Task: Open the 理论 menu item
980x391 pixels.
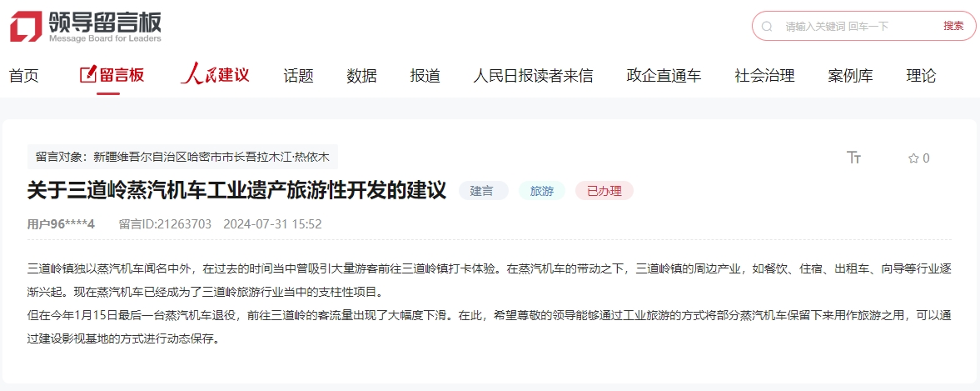Action: pyautogui.click(x=921, y=77)
